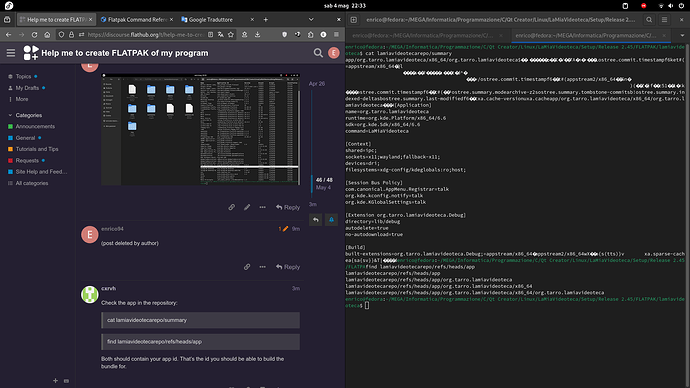This screenshot has height=388, width=690.
Task: Toggle topic notification bell
Action: (x=331, y=220)
